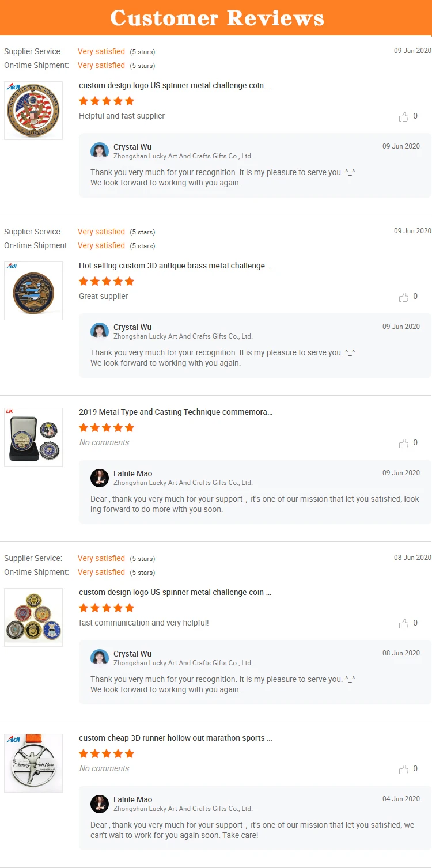Click Fainie Mao's avatar in the last reply
The height and width of the screenshot is (868, 432).
100,804
